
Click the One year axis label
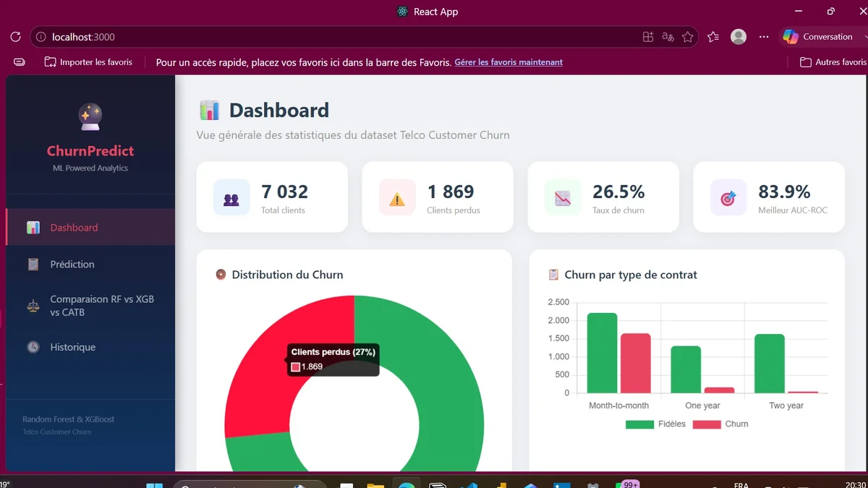(702, 406)
